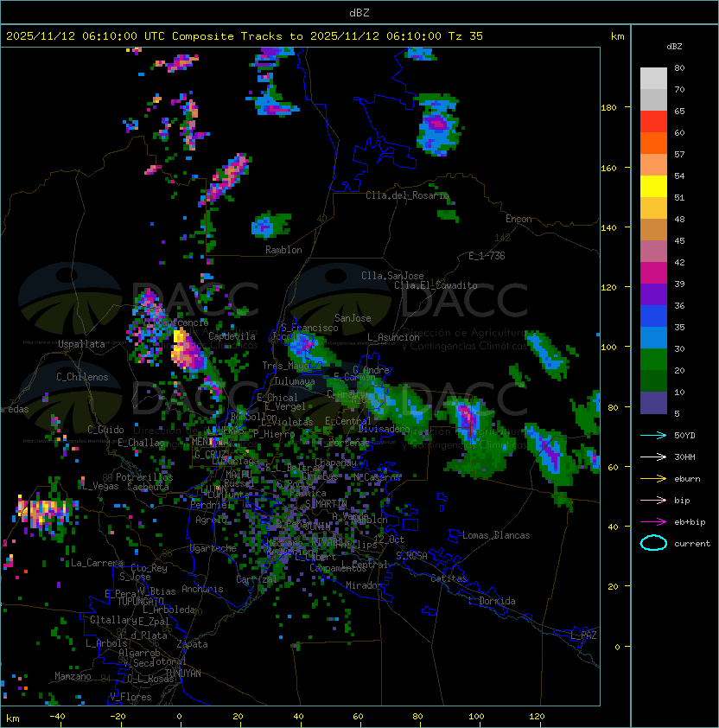Select the green 20-30 dBZ color band
The height and width of the screenshot is (728, 719).
[x=653, y=360]
